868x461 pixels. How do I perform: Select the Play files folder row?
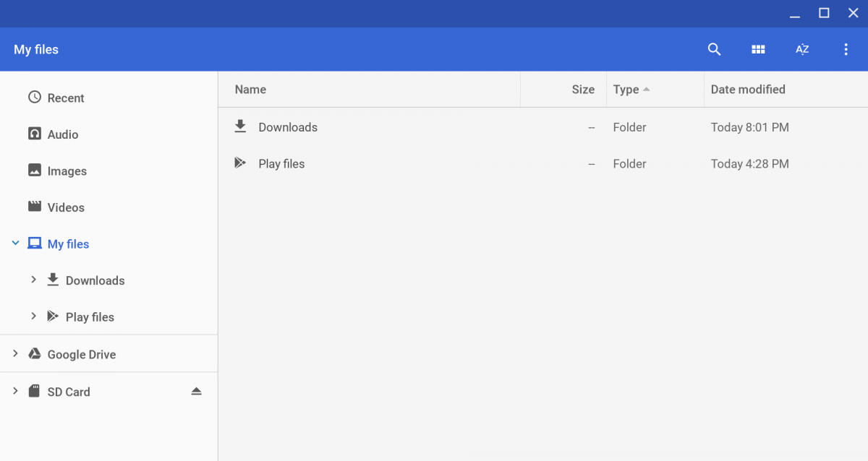tap(281, 163)
